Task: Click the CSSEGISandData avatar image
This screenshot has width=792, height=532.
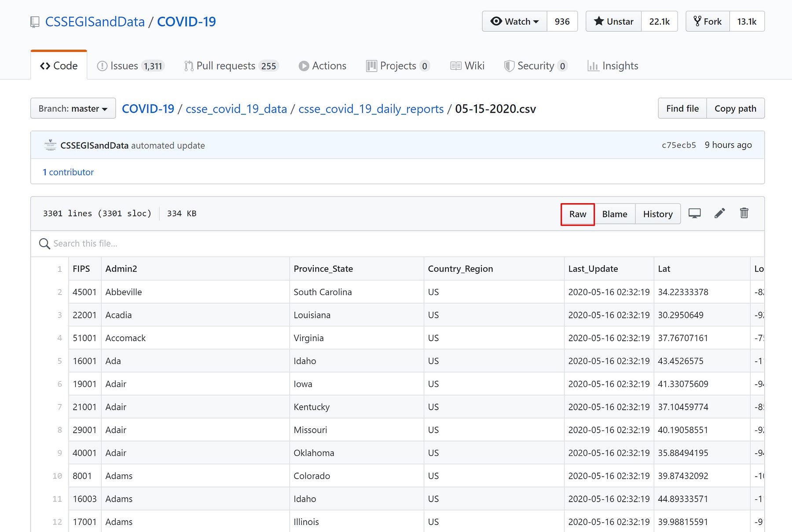Action: 51,145
